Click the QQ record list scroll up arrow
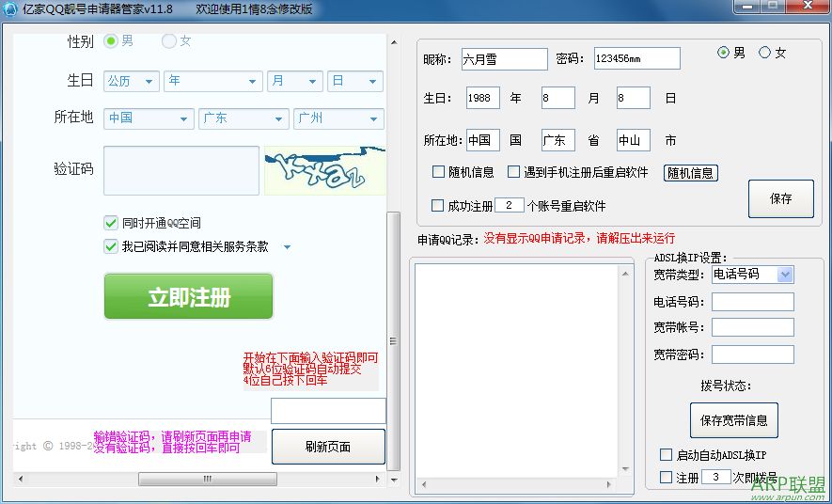This screenshot has width=832, height=504. 625,274
